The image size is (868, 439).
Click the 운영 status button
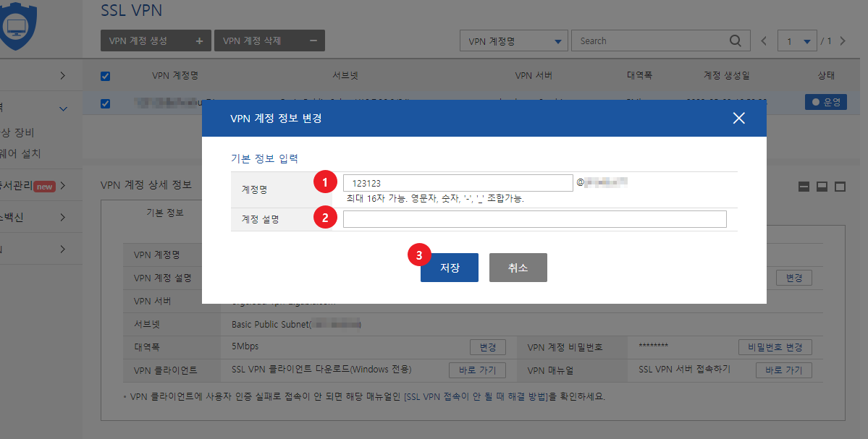click(x=826, y=102)
